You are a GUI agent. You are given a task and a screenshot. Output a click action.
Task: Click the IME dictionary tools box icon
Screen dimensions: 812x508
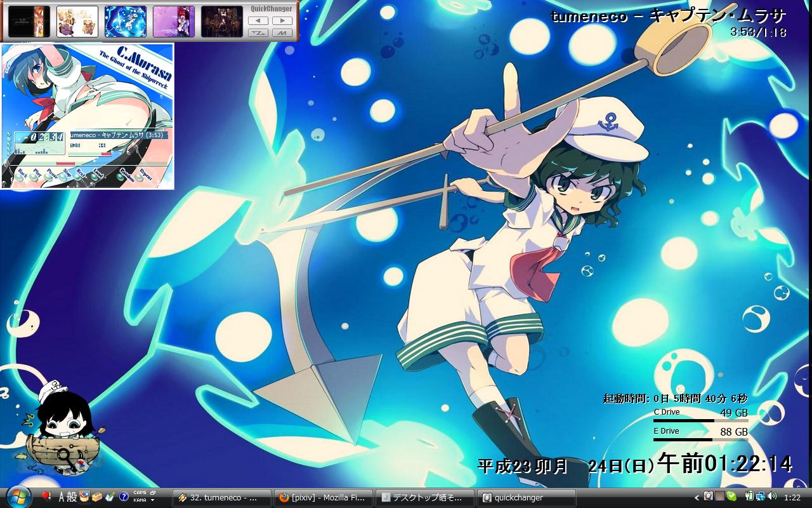tap(97, 497)
